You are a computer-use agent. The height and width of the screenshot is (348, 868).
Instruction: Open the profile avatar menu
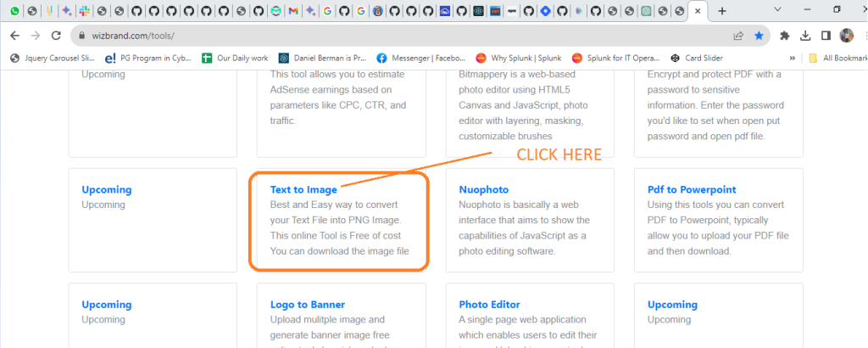tap(846, 36)
